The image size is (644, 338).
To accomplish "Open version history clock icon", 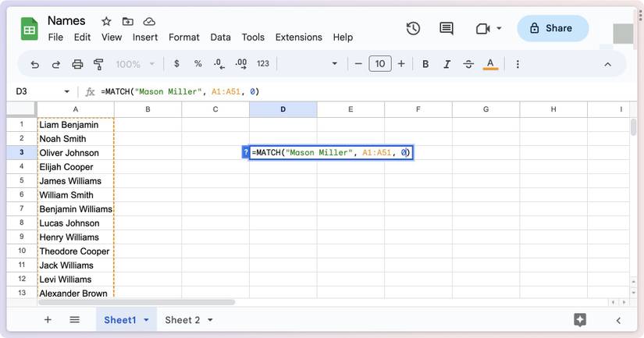I will (413, 28).
